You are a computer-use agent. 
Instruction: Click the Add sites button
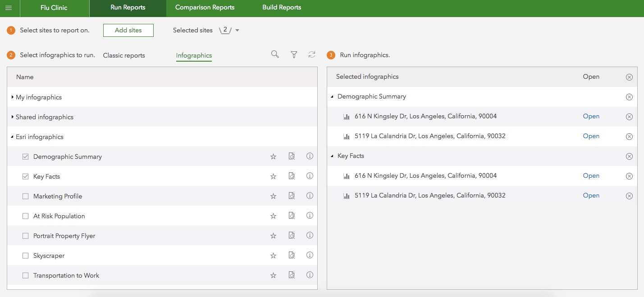tap(128, 30)
